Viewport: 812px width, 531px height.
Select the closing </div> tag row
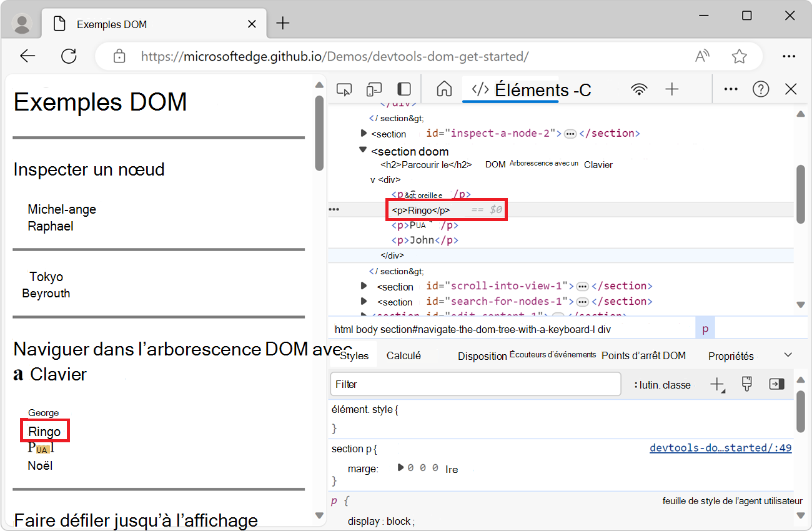pyautogui.click(x=392, y=256)
